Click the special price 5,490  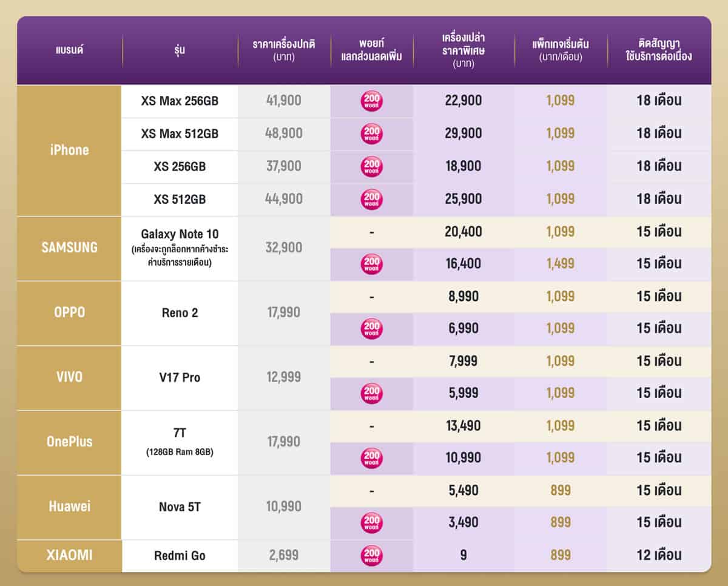pyautogui.click(x=463, y=491)
